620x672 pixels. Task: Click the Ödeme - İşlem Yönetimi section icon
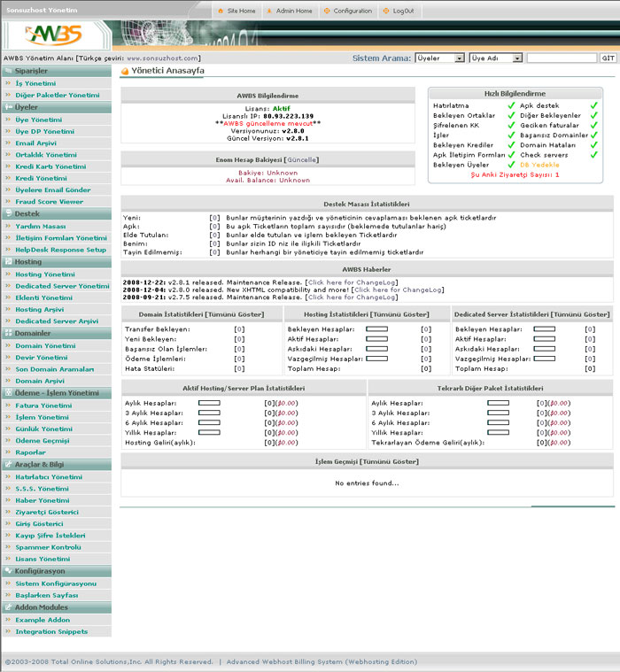[8, 392]
